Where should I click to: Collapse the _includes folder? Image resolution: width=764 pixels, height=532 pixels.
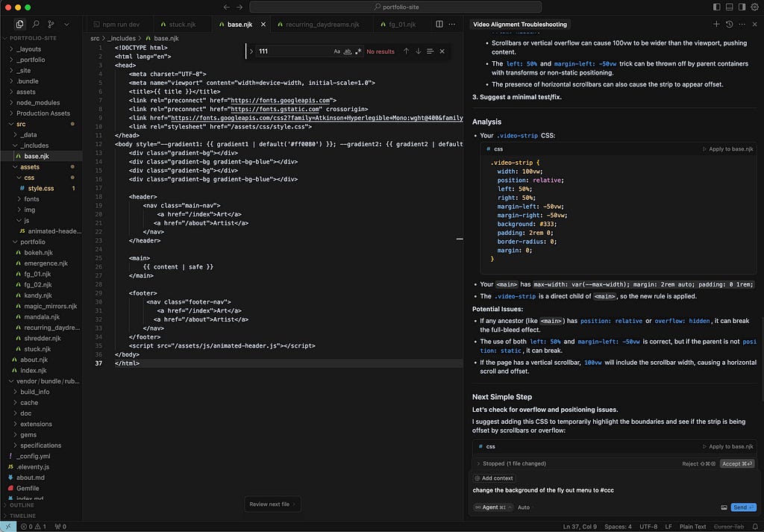coord(41,145)
